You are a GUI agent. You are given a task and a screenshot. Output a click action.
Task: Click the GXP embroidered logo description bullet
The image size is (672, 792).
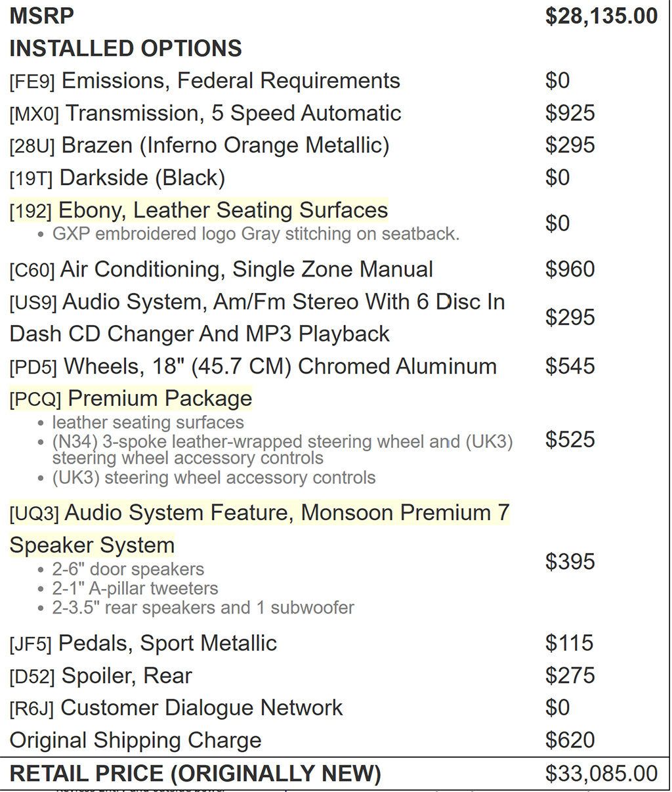[x=249, y=234]
